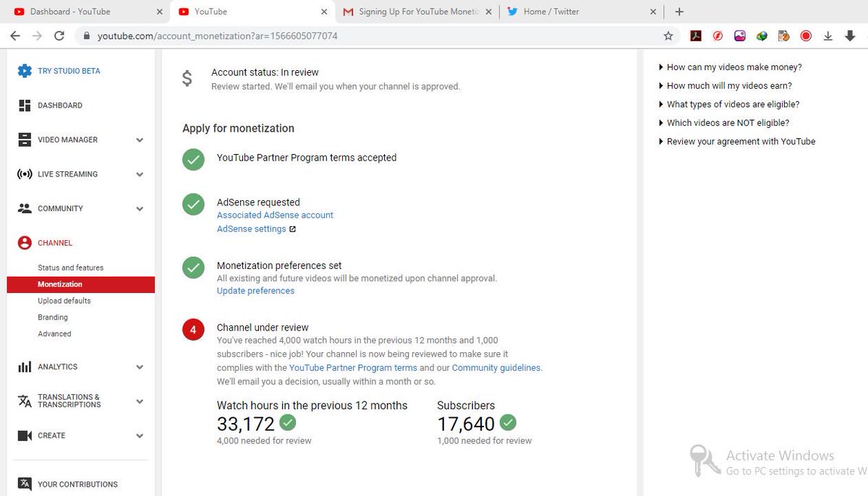The width and height of the screenshot is (868, 496).
Task: Click the Channel person icon
Action: [x=25, y=243]
